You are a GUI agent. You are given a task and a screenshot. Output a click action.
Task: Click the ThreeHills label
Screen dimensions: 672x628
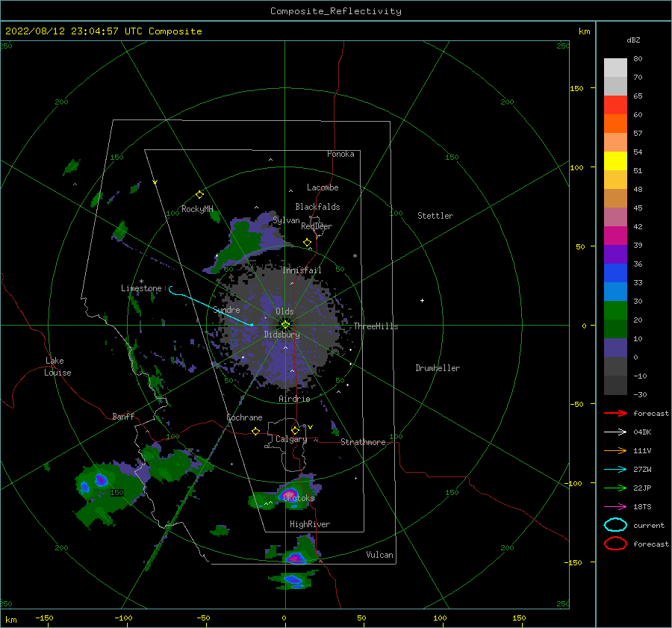tap(376, 326)
